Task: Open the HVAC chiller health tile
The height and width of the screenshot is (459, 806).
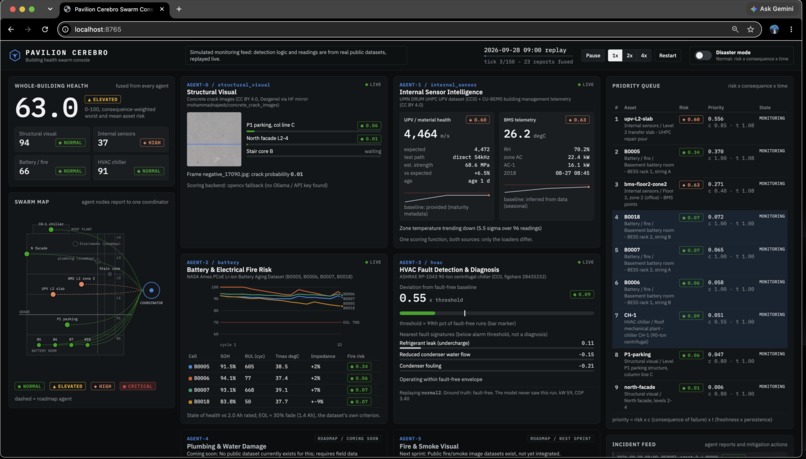Action: coord(131,168)
